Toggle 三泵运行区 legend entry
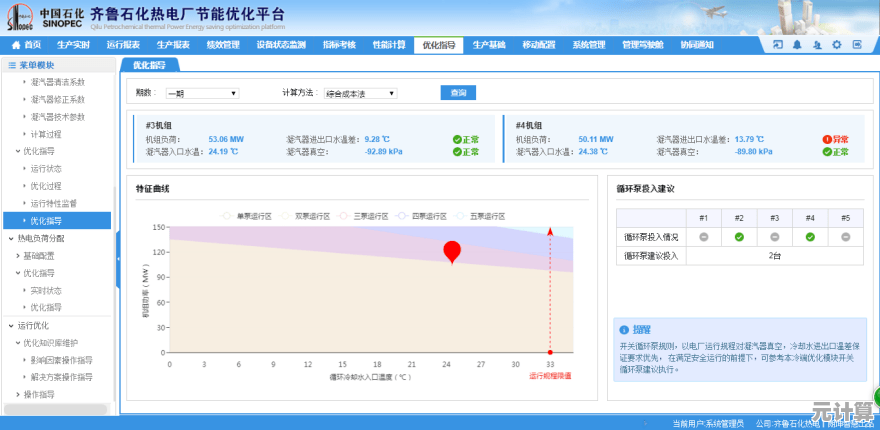Screen dimensions: 880x430 (365, 215)
